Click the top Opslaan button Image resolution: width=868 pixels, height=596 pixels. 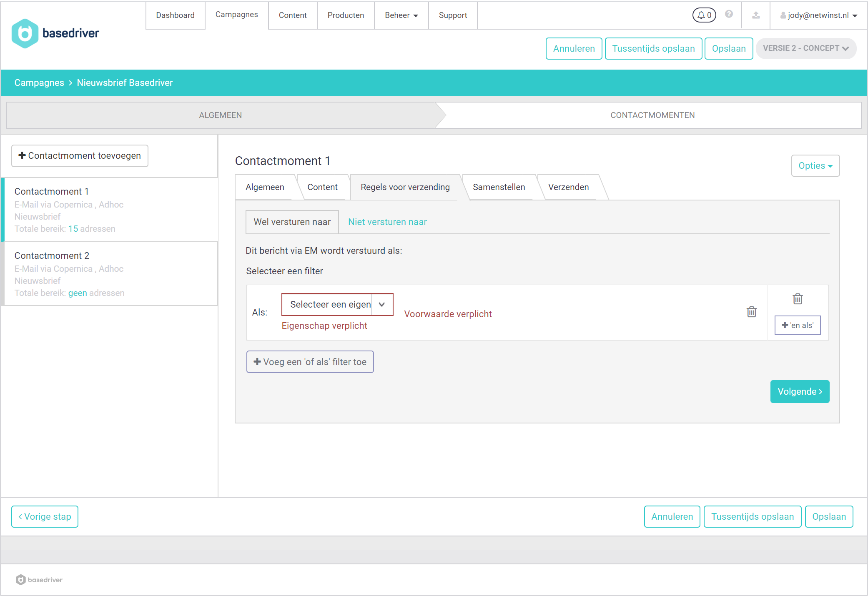pos(729,49)
